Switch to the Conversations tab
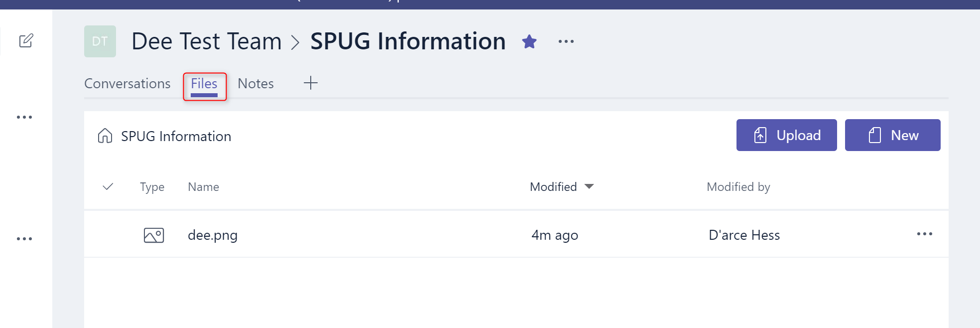This screenshot has width=980, height=328. [x=127, y=83]
